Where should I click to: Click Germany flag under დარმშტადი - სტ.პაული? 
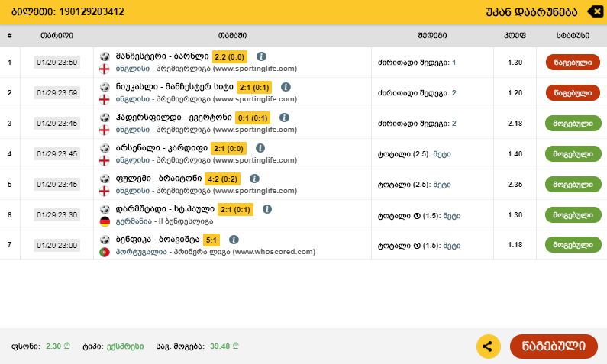pos(105,221)
